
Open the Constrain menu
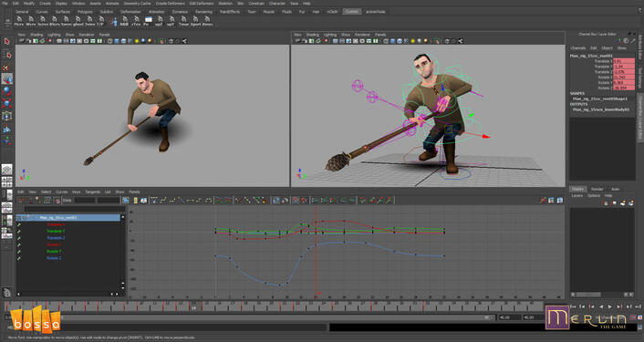click(256, 4)
